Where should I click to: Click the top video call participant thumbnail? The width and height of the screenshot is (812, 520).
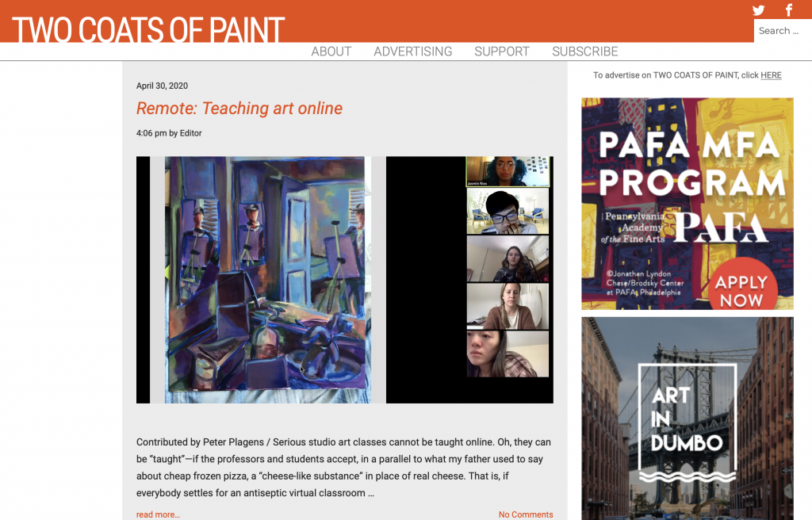tap(507, 171)
